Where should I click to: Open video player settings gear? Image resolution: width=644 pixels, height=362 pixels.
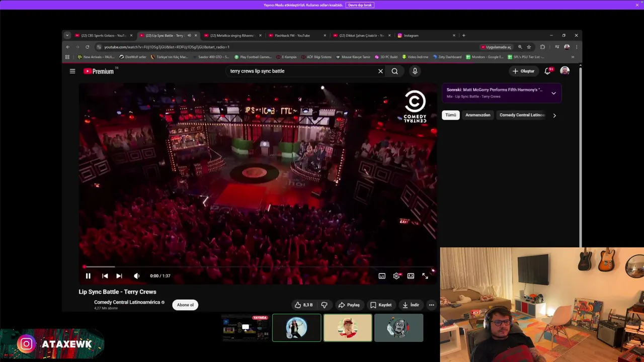click(396, 276)
